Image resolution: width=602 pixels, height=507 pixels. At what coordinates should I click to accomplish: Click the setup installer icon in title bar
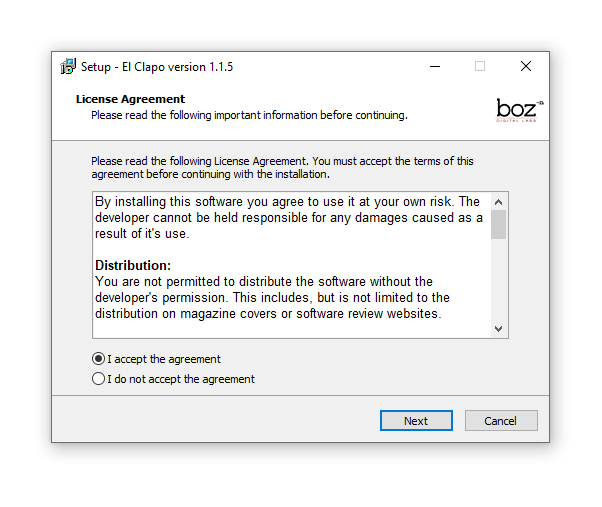[68, 67]
